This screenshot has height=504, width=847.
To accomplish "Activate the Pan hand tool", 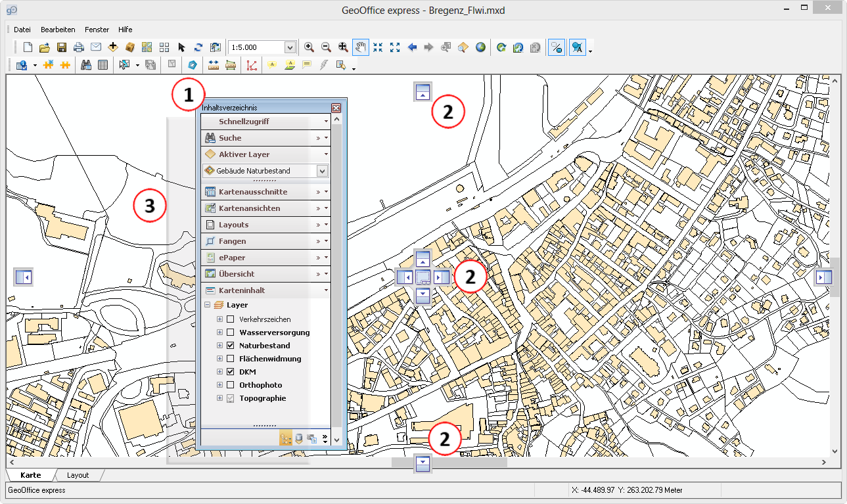I will (360, 47).
